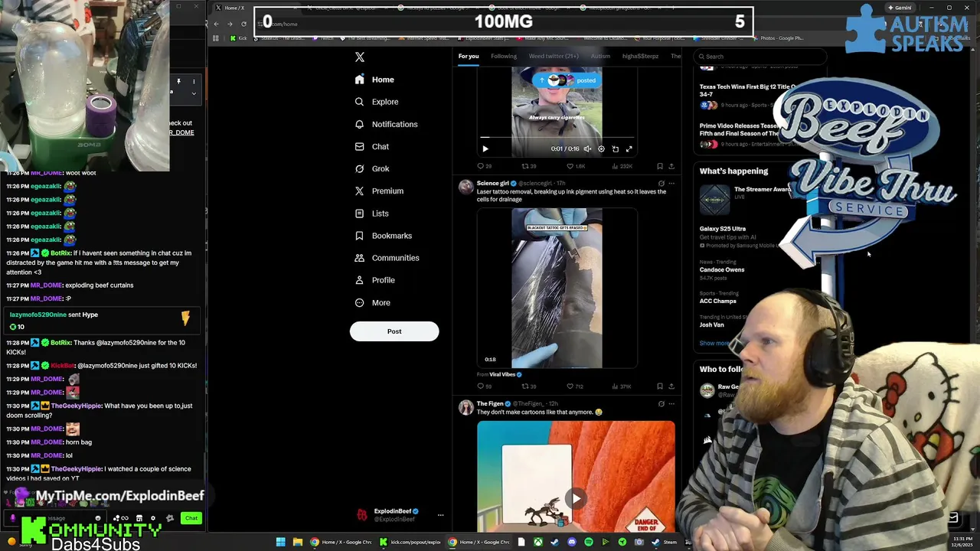
Task: Click Grok icon on The Figen post
Action: click(661, 404)
